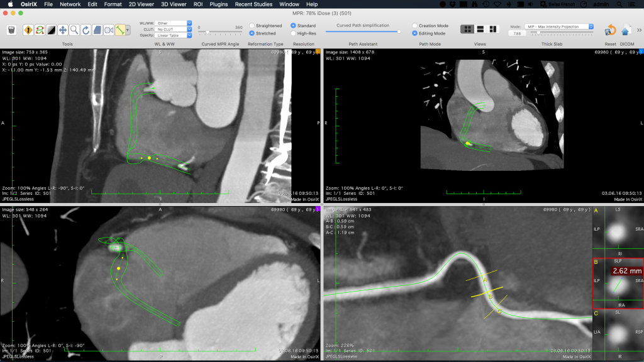Click the Reset toolbar icon
Screen dimensions: 644x362
610,30
